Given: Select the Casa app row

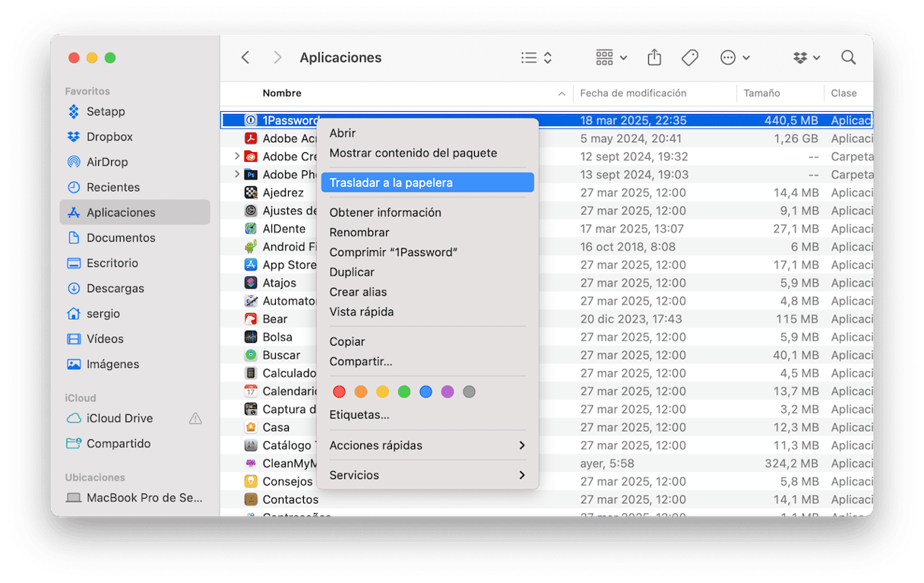Looking at the screenshot, I should [546, 427].
